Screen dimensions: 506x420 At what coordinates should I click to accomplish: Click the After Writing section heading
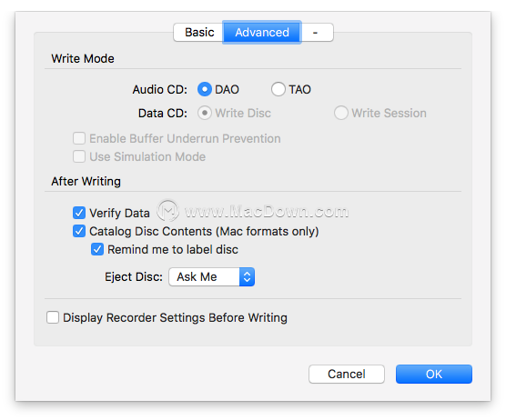tap(86, 182)
